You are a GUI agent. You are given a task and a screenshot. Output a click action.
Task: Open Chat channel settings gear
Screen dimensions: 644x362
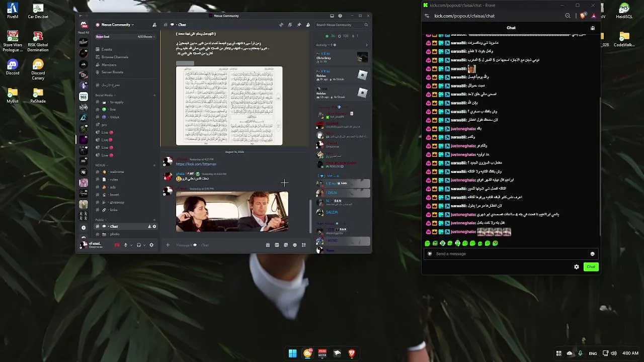(154, 226)
